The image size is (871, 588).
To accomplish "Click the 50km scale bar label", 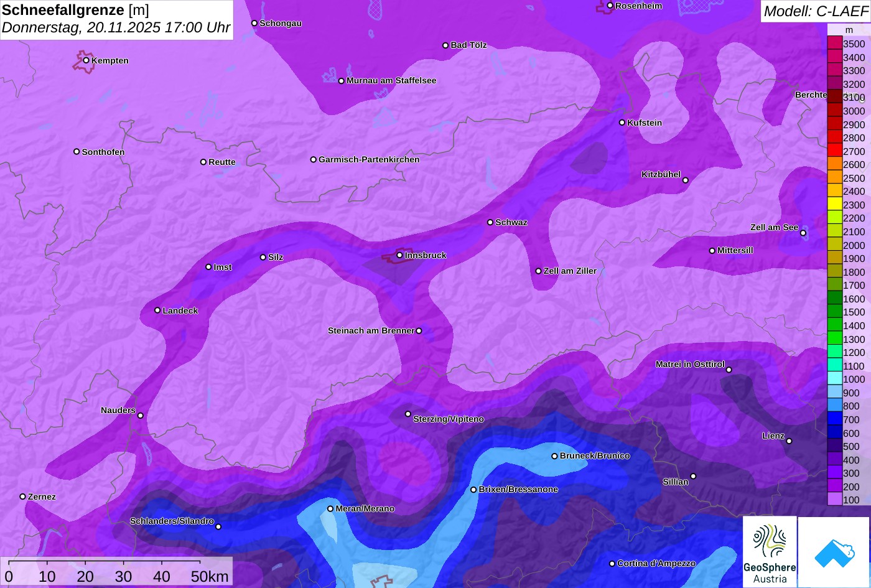I will coord(210,576).
